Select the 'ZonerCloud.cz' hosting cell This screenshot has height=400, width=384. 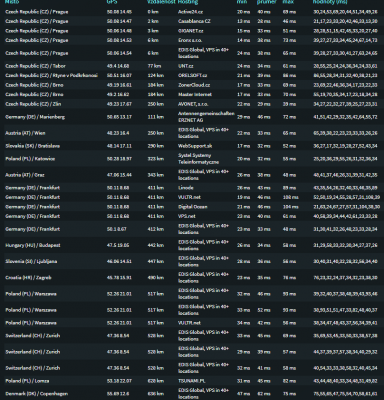pos(194,85)
